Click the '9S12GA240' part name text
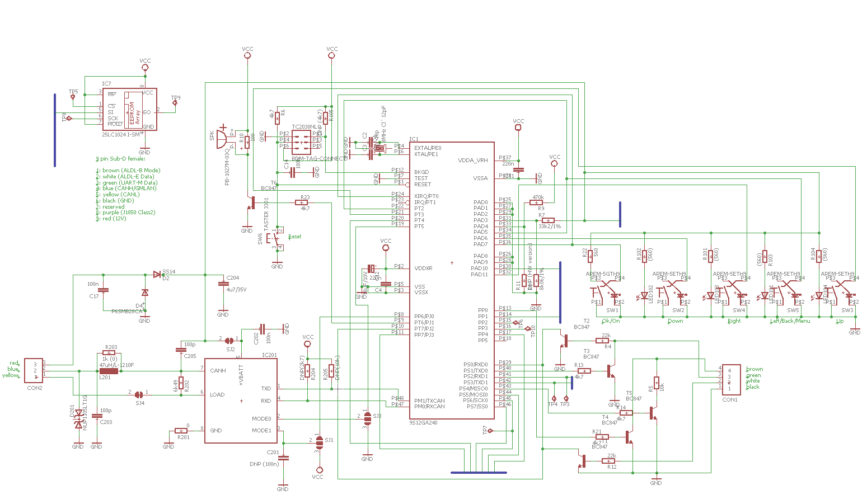 pos(424,423)
